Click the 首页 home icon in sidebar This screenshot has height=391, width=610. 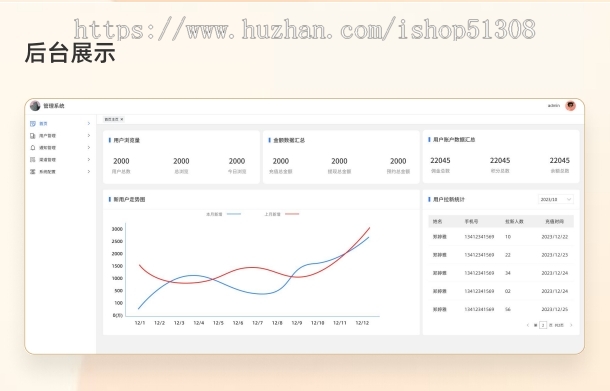coord(33,124)
